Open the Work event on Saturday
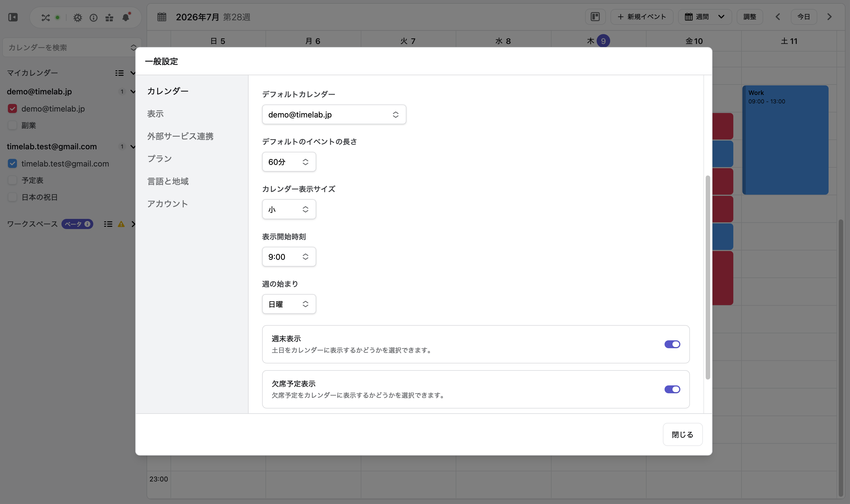Image resolution: width=850 pixels, height=504 pixels. click(785, 140)
